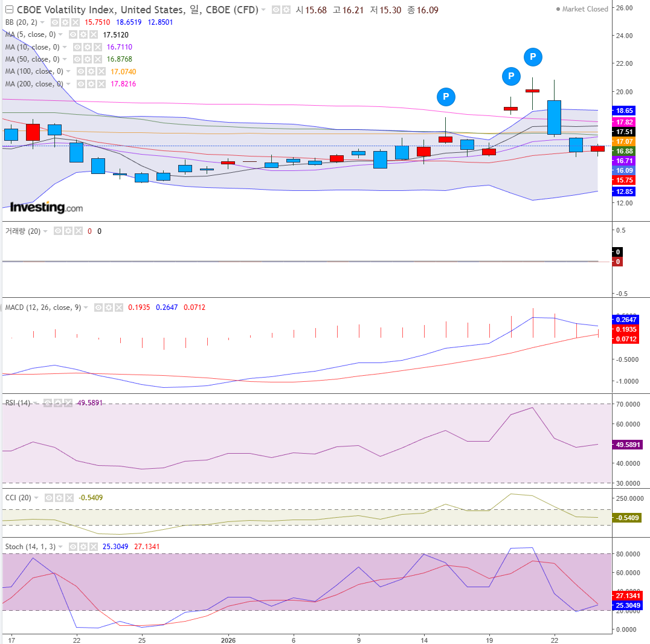Remove MA (10, close, 0) with X
Viewport: 650px width, 644px height.
click(x=97, y=47)
